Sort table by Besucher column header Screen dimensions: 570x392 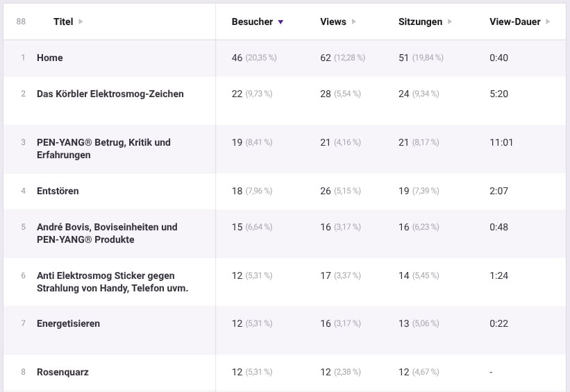pyautogui.click(x=252, y=22)
